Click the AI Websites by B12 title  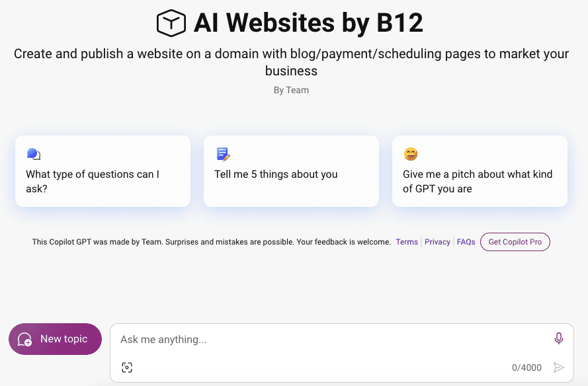pyautogui.click(x=308, y=22)
